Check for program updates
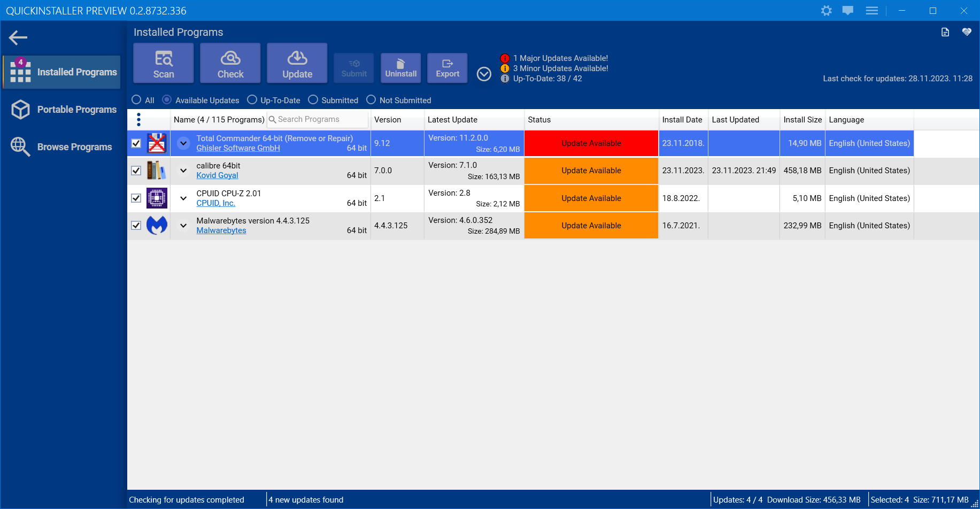This screenshot has width=980, height=509. [230, 63]
